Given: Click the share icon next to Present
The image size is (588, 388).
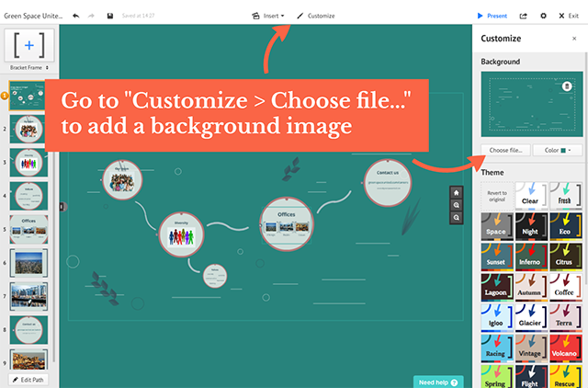Looking at the screenshot, I should pyautogui.click(x=524, y=16).
